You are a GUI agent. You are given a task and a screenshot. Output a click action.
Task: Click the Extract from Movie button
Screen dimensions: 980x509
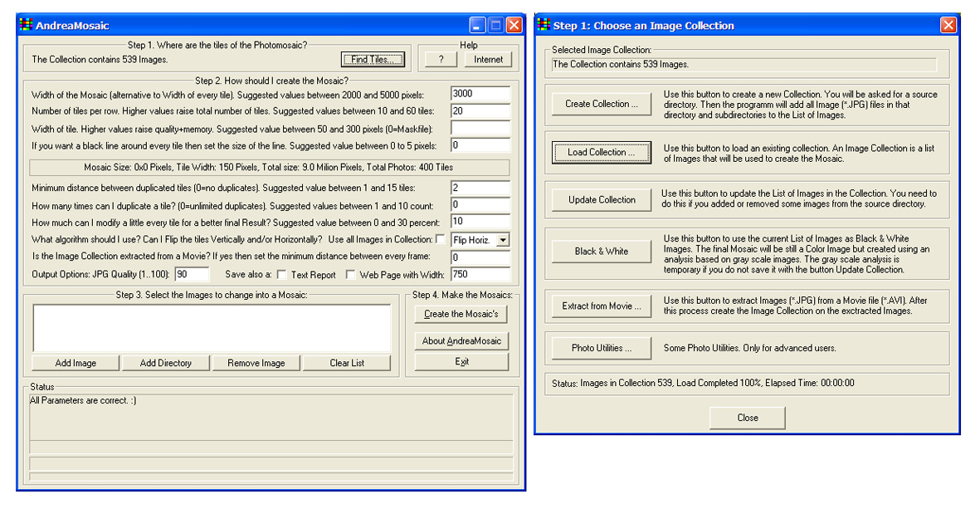[x=602, y=306]
